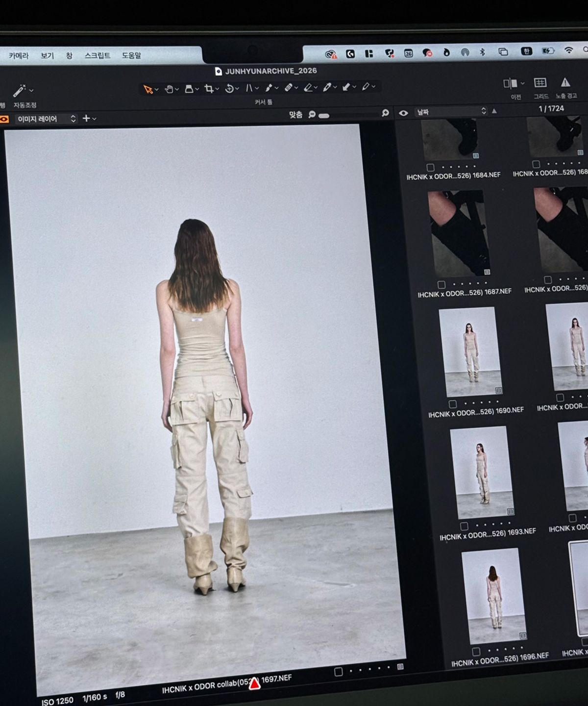Select the Draw Mask brush tool
The height and width of the screenshot is (706, 588).
(x=269, y=88)
